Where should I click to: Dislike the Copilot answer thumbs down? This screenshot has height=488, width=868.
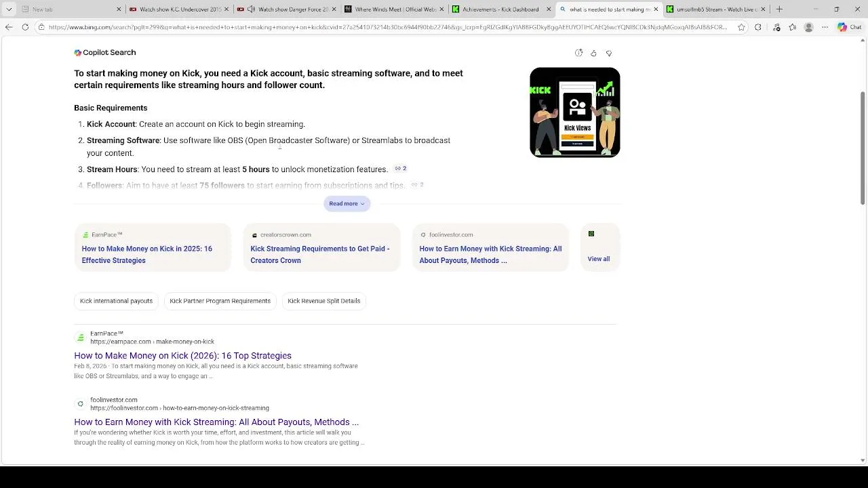click(609, 53)
